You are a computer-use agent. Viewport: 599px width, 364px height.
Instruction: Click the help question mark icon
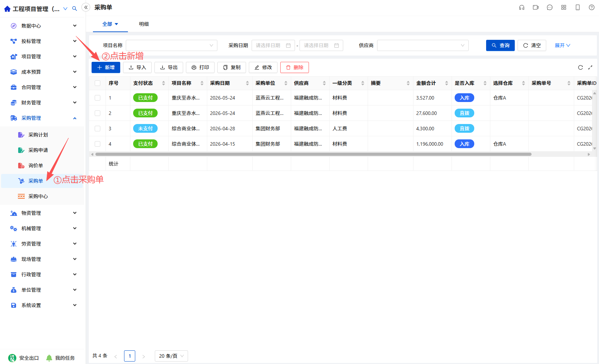pos(592,7)
